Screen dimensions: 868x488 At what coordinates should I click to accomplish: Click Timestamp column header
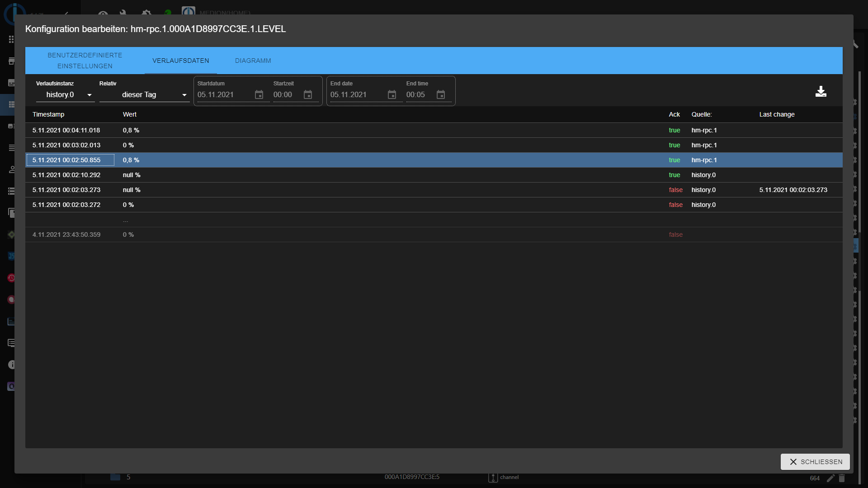coord(48,114)
